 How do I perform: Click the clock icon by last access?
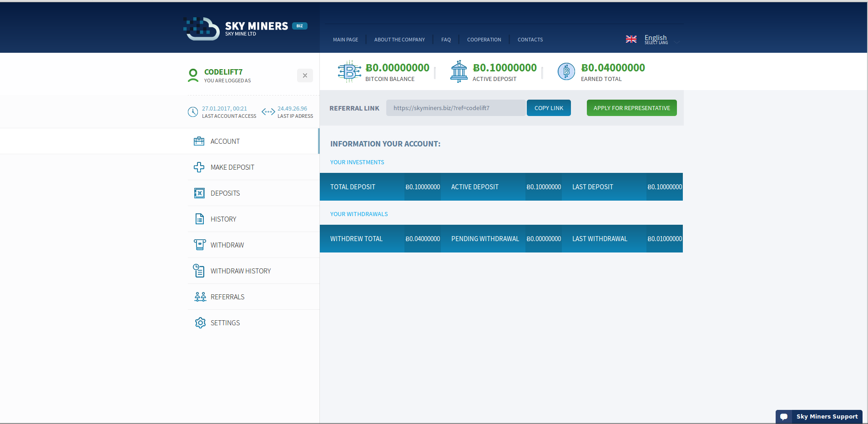click(x=193, y=112)
